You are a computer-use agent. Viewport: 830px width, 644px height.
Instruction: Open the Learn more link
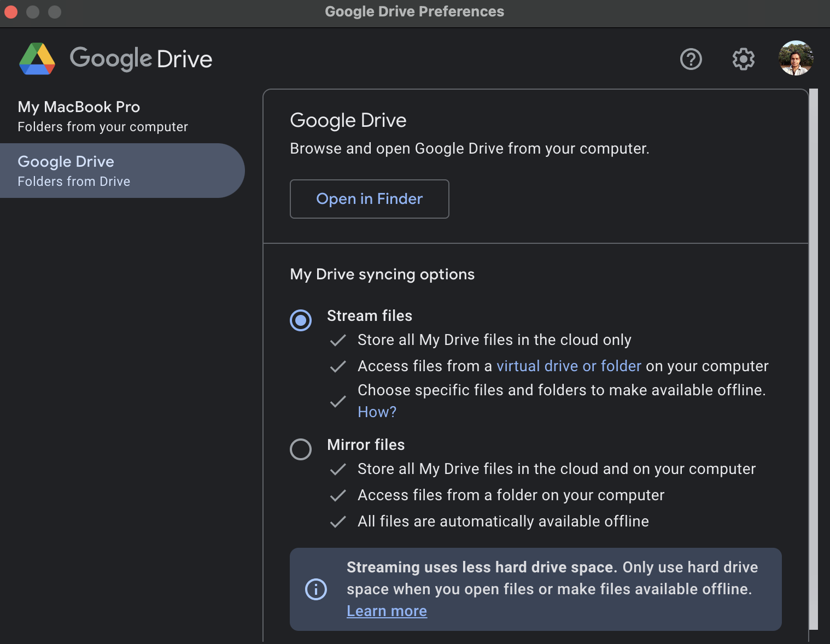[387, 611]
